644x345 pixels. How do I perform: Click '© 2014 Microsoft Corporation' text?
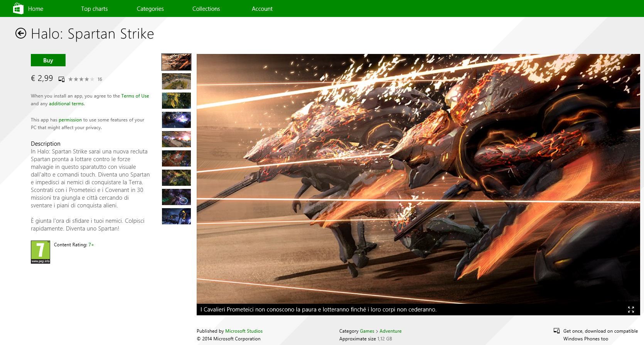point(229,339)
